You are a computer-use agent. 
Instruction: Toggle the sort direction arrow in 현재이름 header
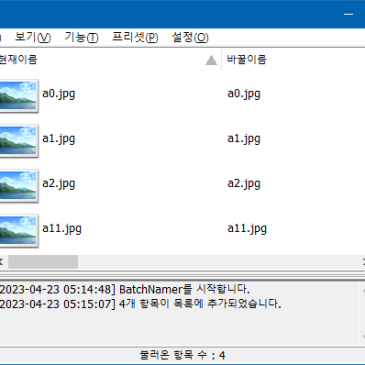click(x=211, y=60)
